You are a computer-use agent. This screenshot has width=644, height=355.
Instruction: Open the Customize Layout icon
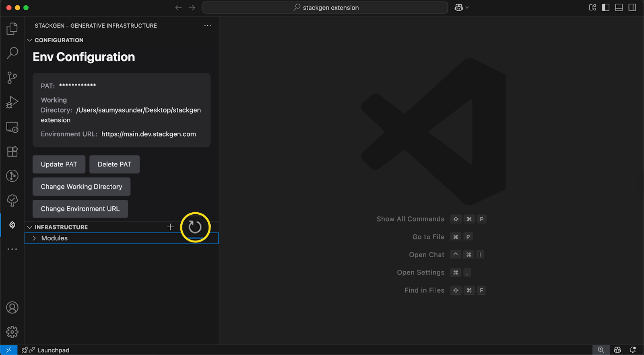(592, 8)
